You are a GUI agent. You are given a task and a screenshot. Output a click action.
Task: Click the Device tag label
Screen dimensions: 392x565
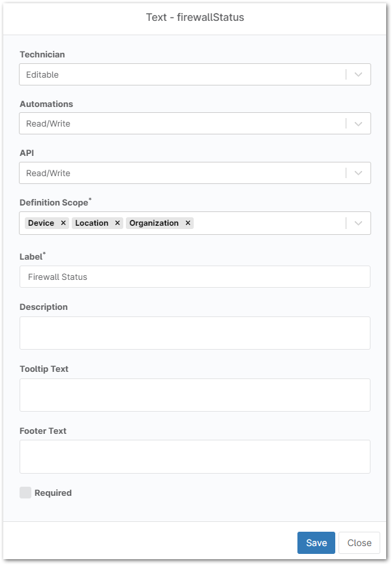click(41, 223)
